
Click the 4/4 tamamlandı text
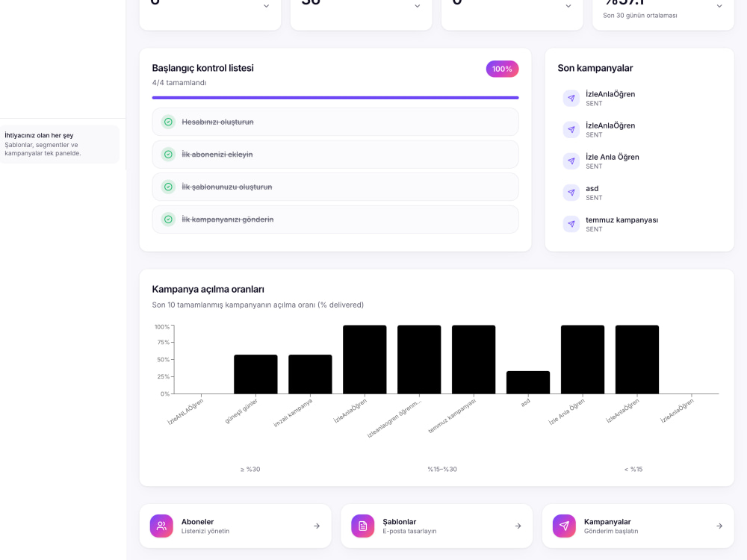[179, 82]
